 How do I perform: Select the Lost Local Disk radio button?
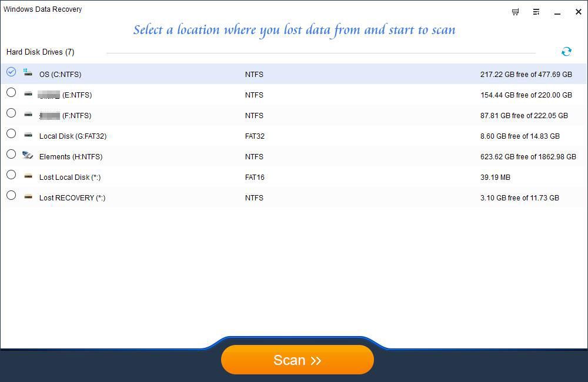pos(11,175)
